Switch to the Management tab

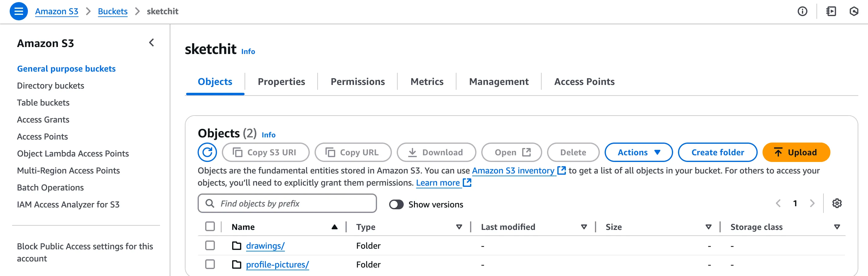[499, 82]
